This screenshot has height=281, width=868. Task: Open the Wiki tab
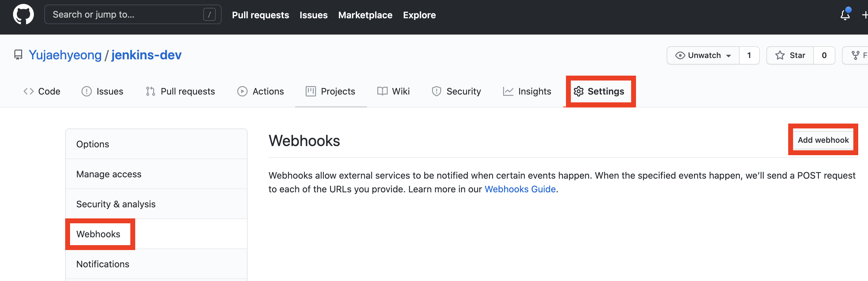click(393, 91)
